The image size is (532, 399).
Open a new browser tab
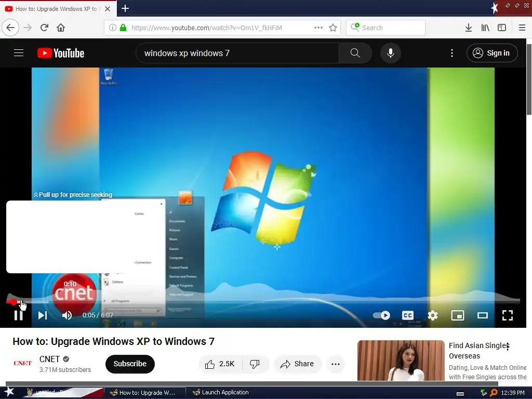[x=125, y=8]
